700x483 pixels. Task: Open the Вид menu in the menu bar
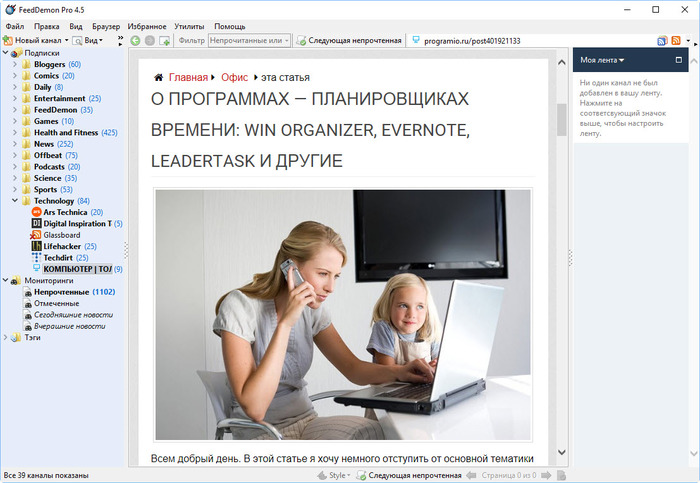(76, 26)
